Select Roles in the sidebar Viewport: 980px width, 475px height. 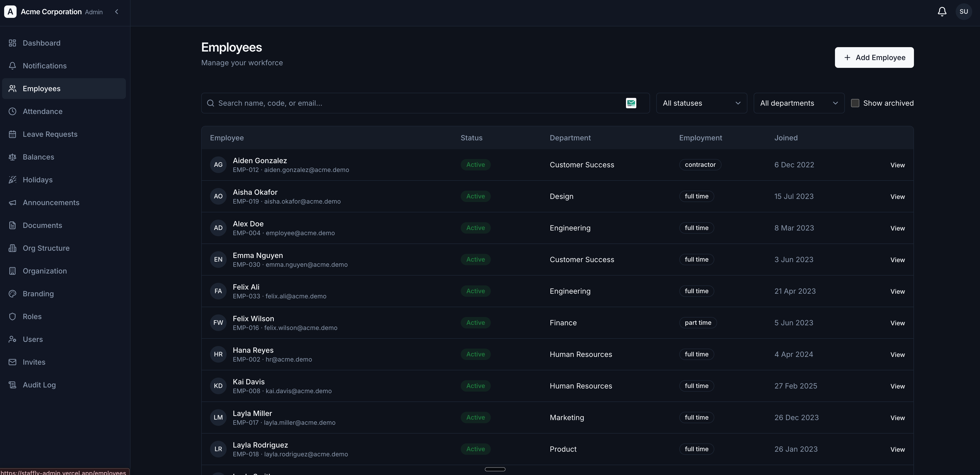pos(64,317)
